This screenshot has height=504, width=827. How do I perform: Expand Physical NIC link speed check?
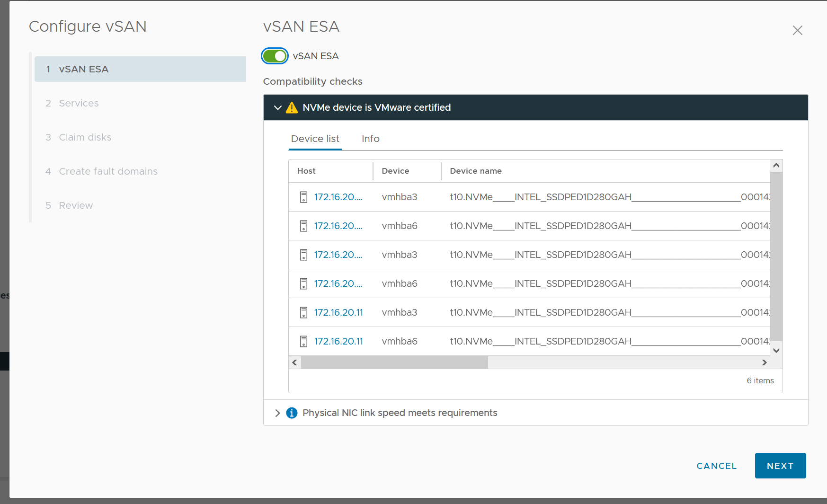click(278, 413)
